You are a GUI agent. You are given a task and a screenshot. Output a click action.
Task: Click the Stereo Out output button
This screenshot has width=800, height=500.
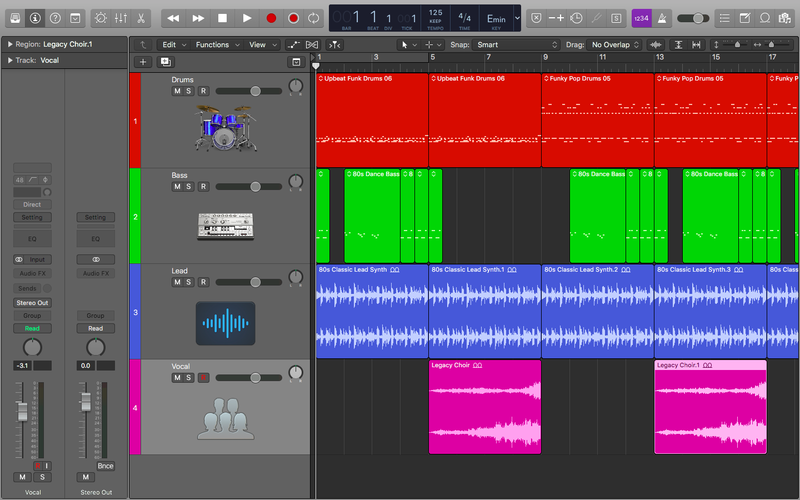[32, 302]
